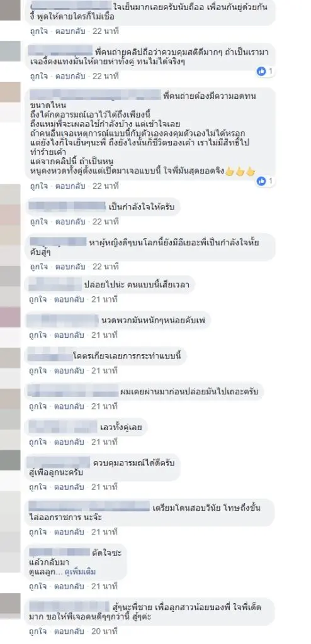Click the avatar beside the 'ควบคุมอารมณ์ได้ดีครับ' comment

pyautogui.click(x=10, y=460)
